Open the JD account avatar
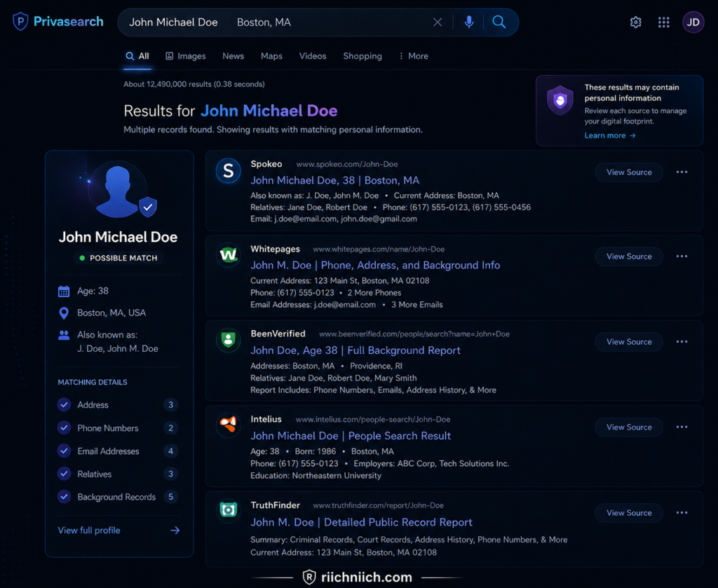The image size is (718, 588). point(693,22)
